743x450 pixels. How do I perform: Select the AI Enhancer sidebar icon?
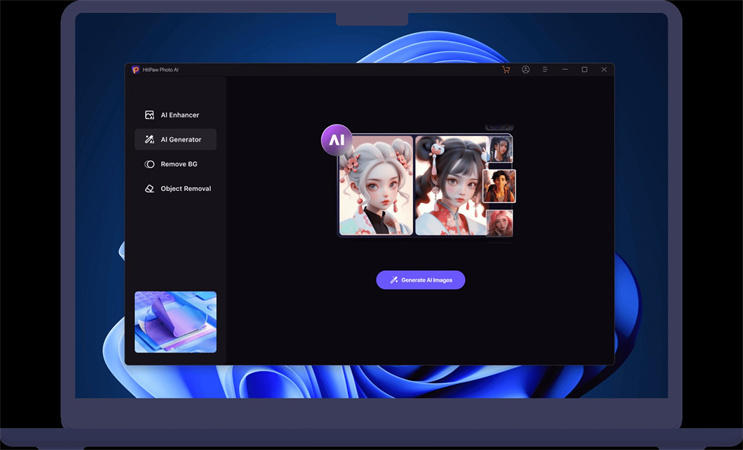[149, 115]
